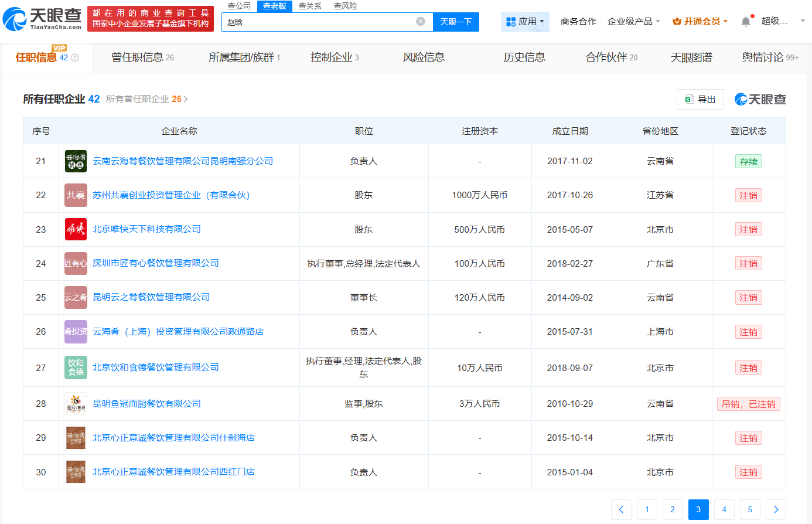
Task: Go to page 4 of the results
Action: coord(724,509)
